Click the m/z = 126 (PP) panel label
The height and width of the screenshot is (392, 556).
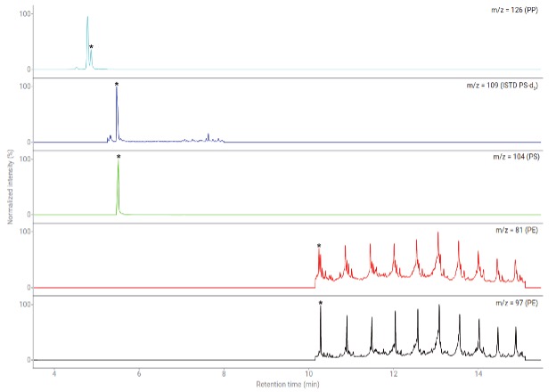pos(516,10)
